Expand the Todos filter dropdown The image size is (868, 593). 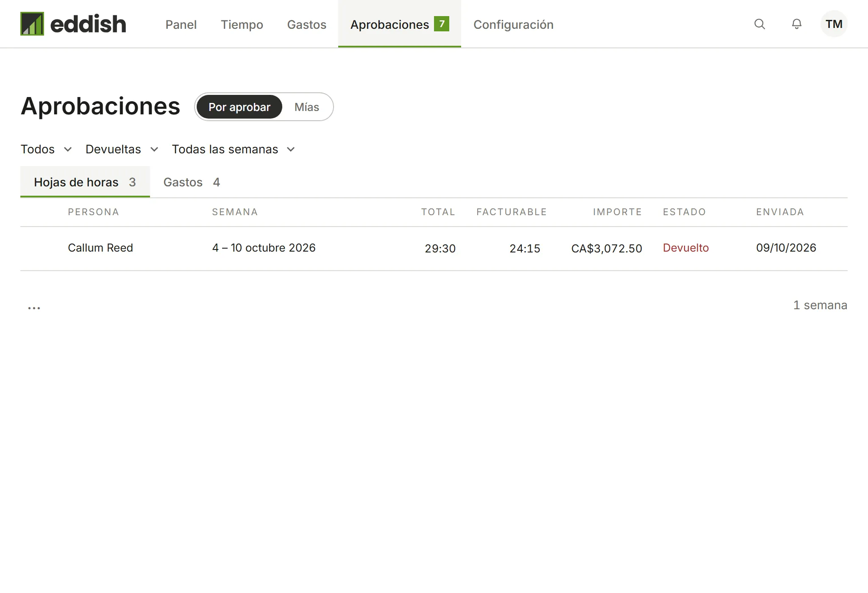(x=46, y=149)
